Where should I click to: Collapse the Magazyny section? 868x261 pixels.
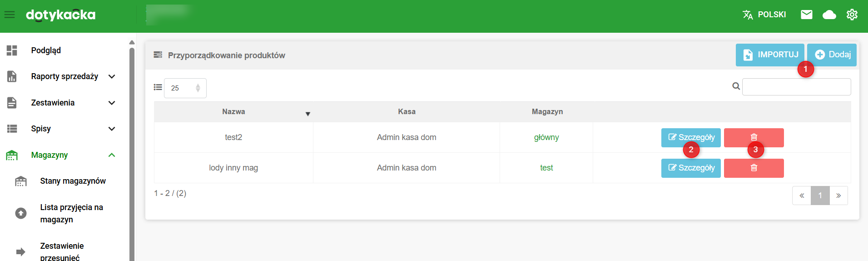(112, 155)
